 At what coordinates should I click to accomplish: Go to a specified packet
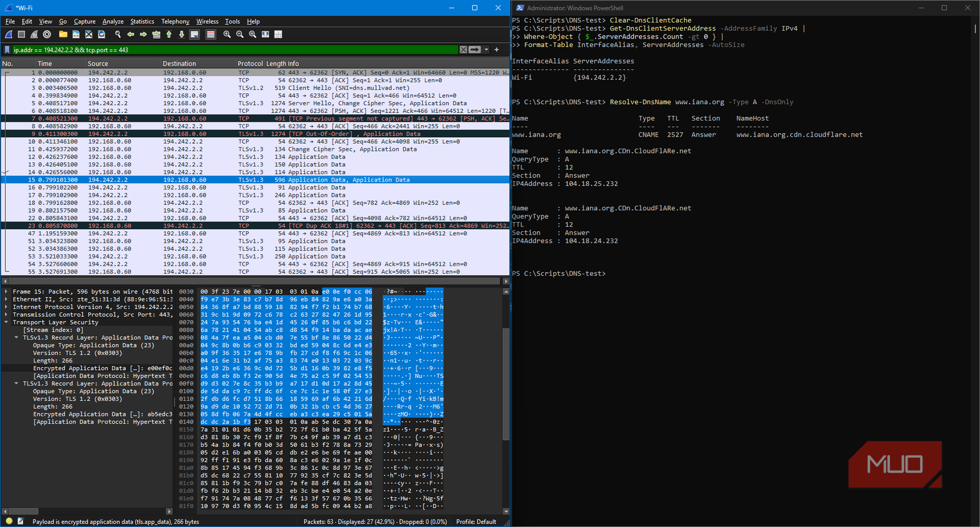(x=156, y=34)
